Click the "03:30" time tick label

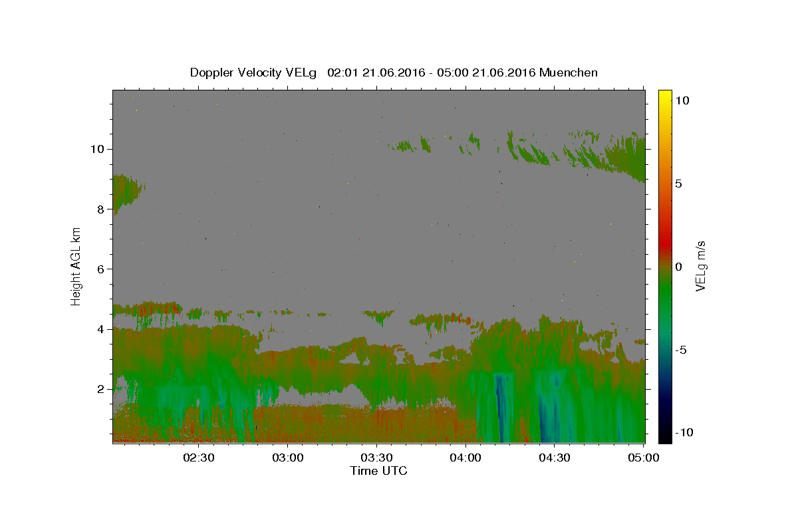tap(377, 458)
